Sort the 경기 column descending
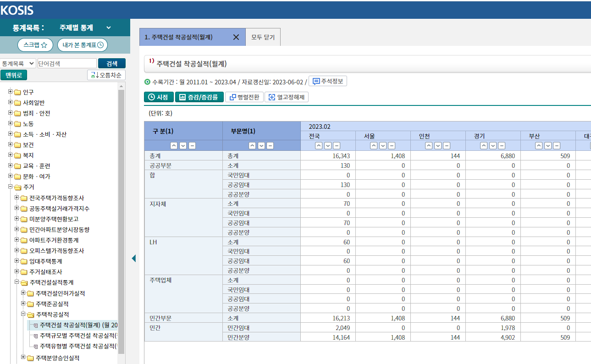The height and width of the screenshot is (364, 591). [x=493, y=146]
